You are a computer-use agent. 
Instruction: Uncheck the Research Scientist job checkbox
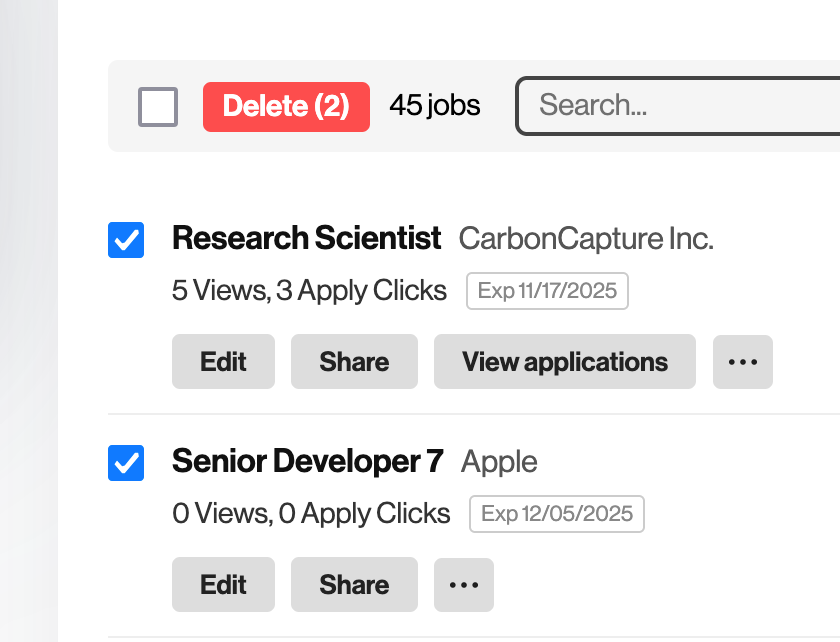tap(126, 240)
